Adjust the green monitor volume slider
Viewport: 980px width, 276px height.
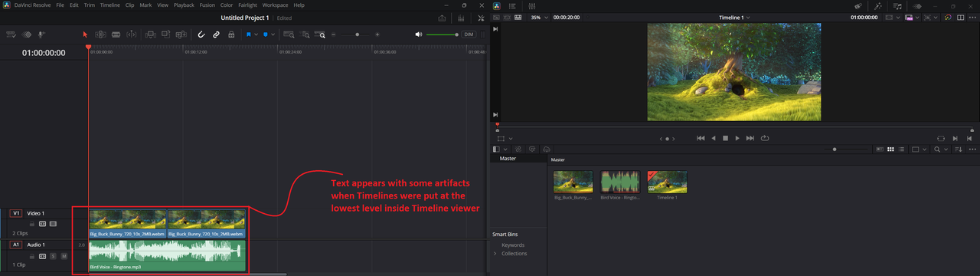(x=443, y=34)
